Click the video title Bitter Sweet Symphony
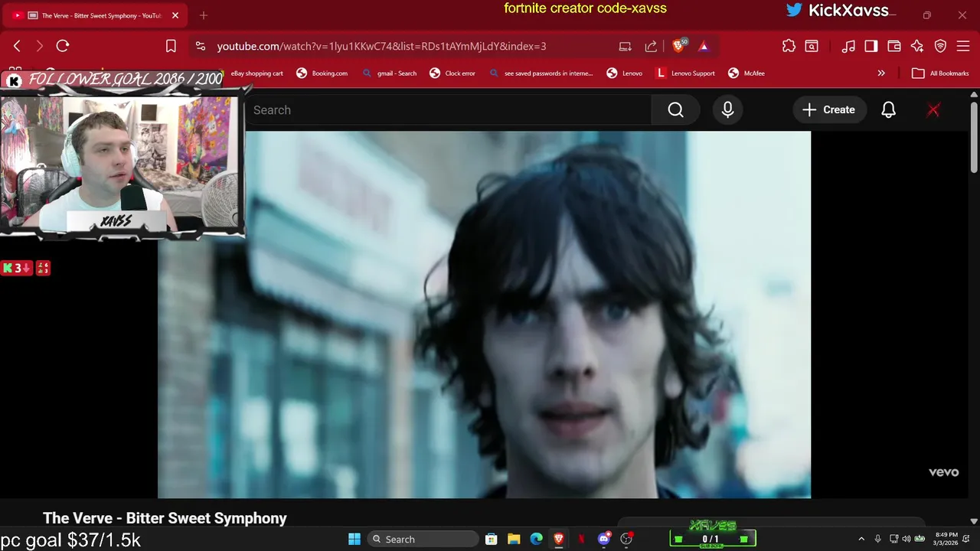980x551 pixels. click(165, 518)
